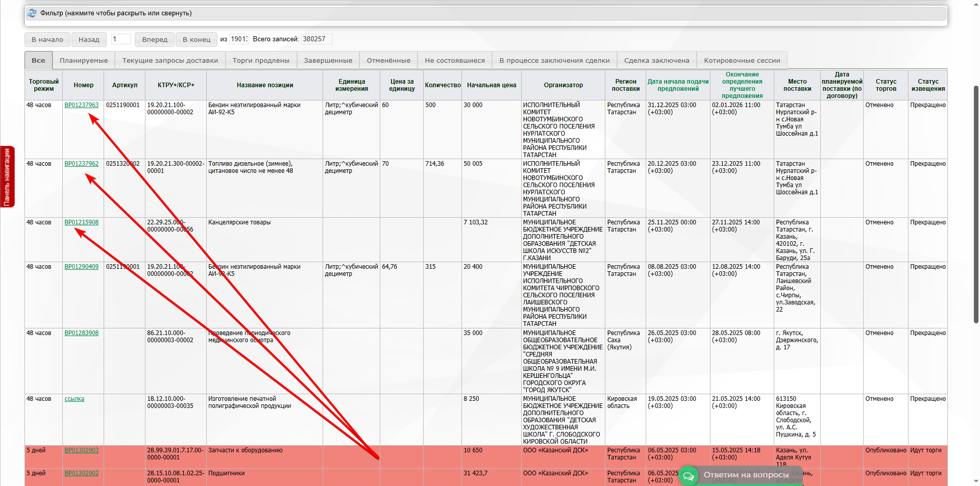Image resolution: width=980 pixels, height=486 pixels.
Task: Click the Вперед pagination button
Action: tap(155, 39)
